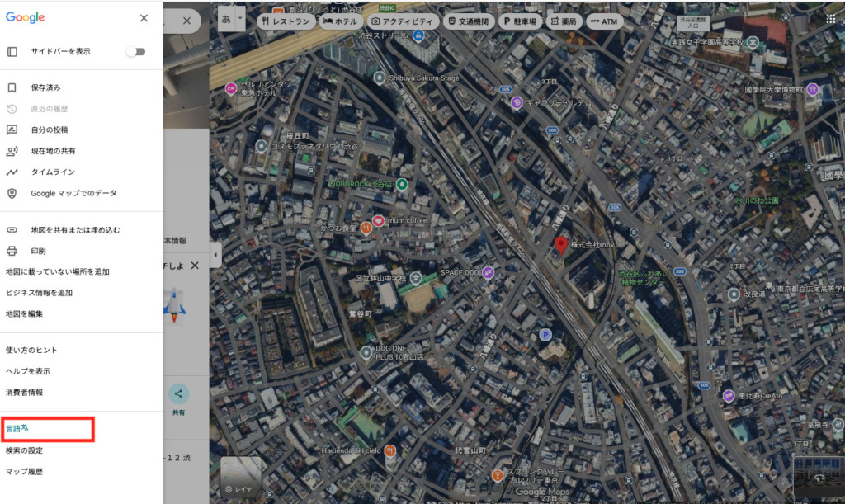Open 保存済み saved places
Image resolution: width=845 pixels, height=504 pixels.
(45, 87)
